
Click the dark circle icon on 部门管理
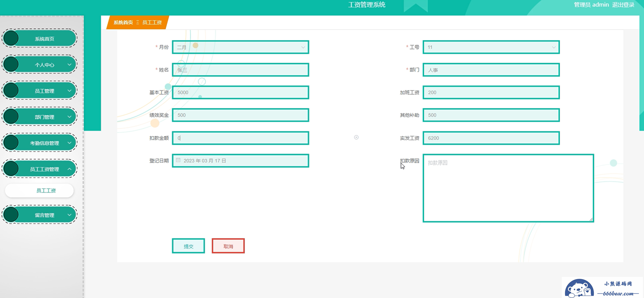pyautogui.click(x=11, y=116)
